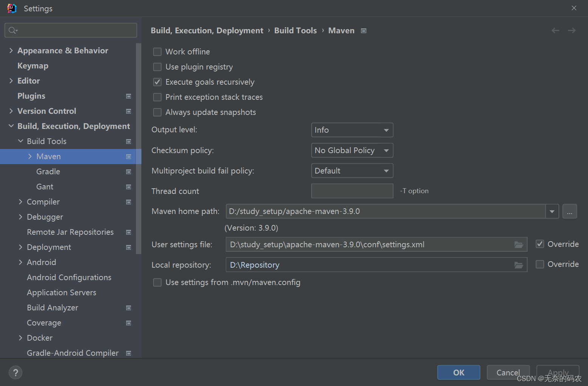Focus the Thread count input field
The image size is (588, 386).
click(352, 191)
